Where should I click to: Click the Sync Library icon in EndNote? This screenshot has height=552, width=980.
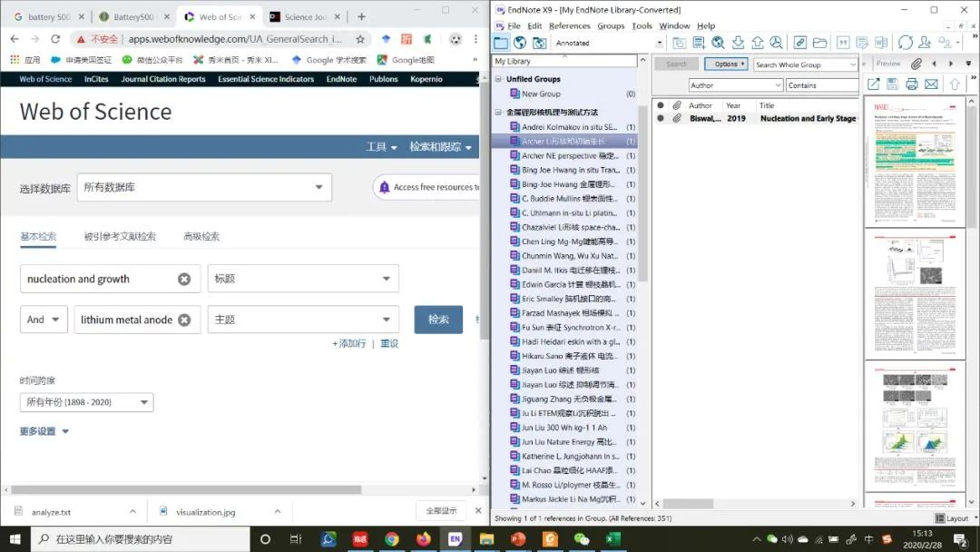pyautogui.click(x=906, y=43)
